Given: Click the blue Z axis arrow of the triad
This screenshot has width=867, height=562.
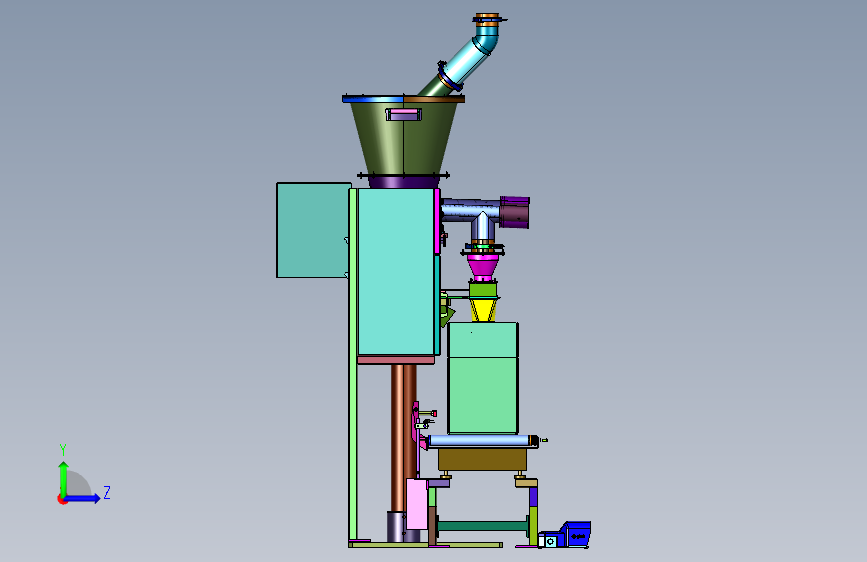Looking at the screenshot, I should coord(83,498).
